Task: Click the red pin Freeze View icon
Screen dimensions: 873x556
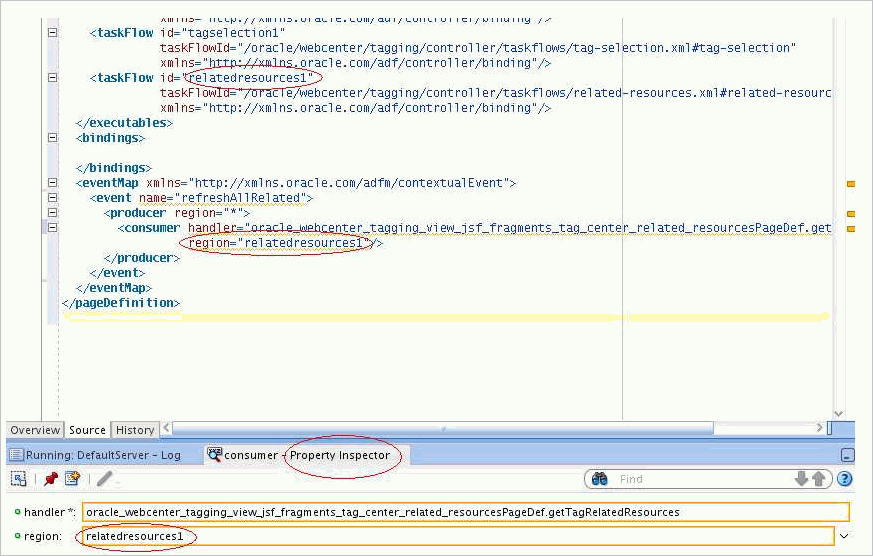Action: click(x=51, y=479)
